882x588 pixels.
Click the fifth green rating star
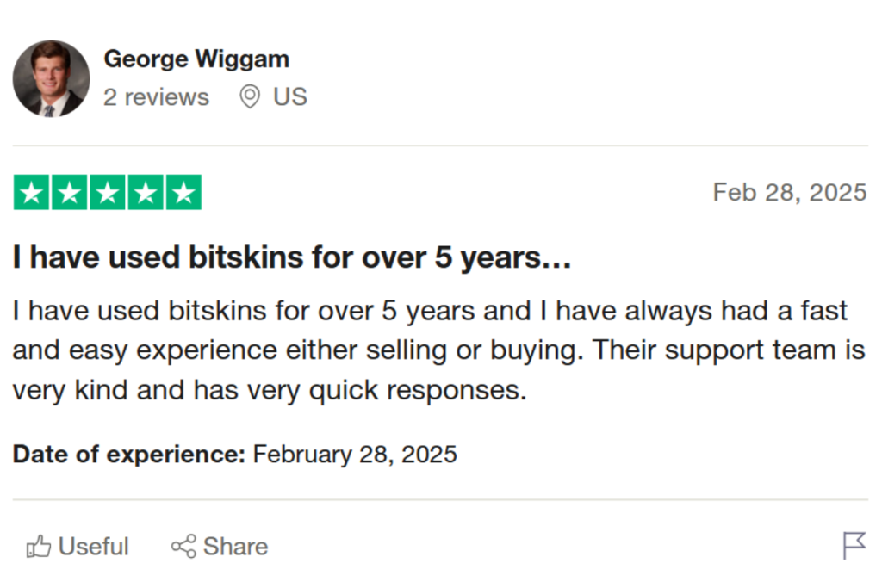[x=183, y=193]
